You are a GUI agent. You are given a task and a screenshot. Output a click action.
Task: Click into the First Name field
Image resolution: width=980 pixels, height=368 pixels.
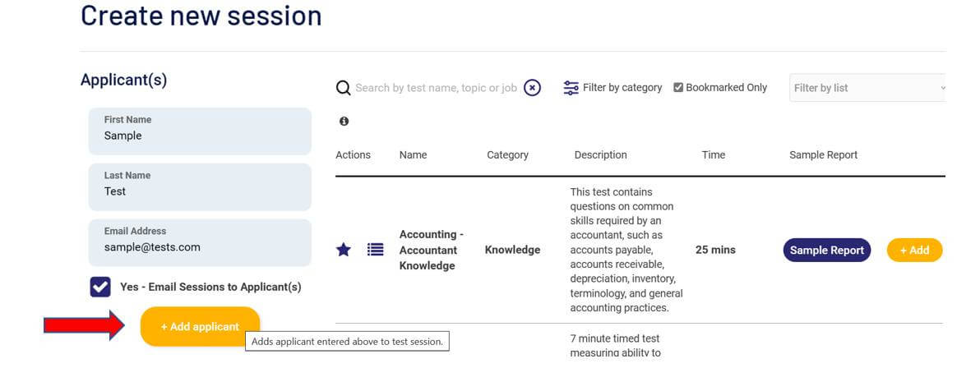point(200,131)
